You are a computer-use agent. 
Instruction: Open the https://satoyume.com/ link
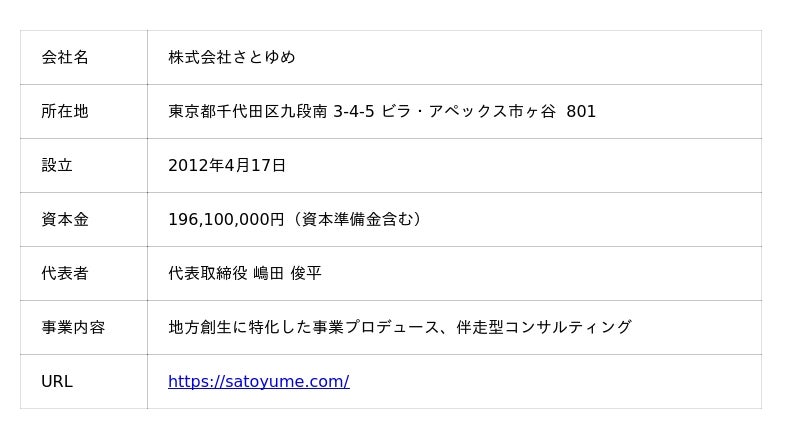pos(258,381)
